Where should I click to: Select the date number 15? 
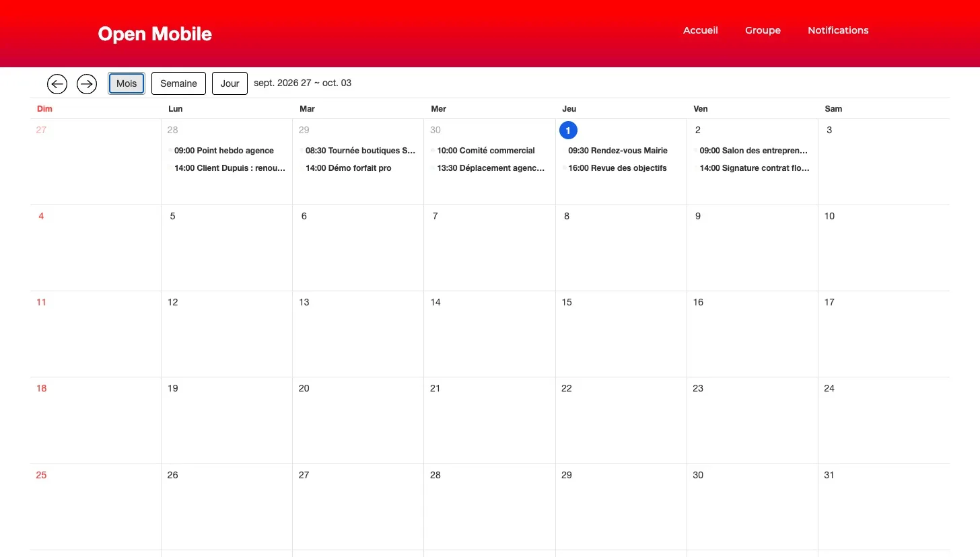(567, 302)
